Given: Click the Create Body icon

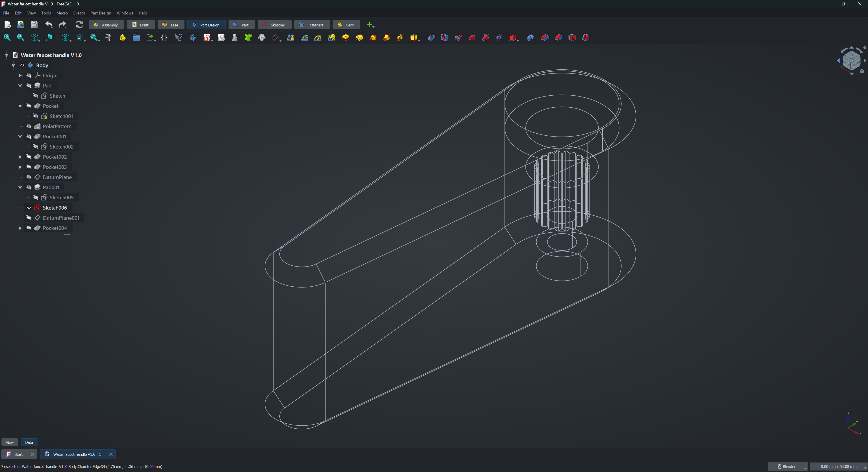Looking at the screenshot, I should click(193, 37).
